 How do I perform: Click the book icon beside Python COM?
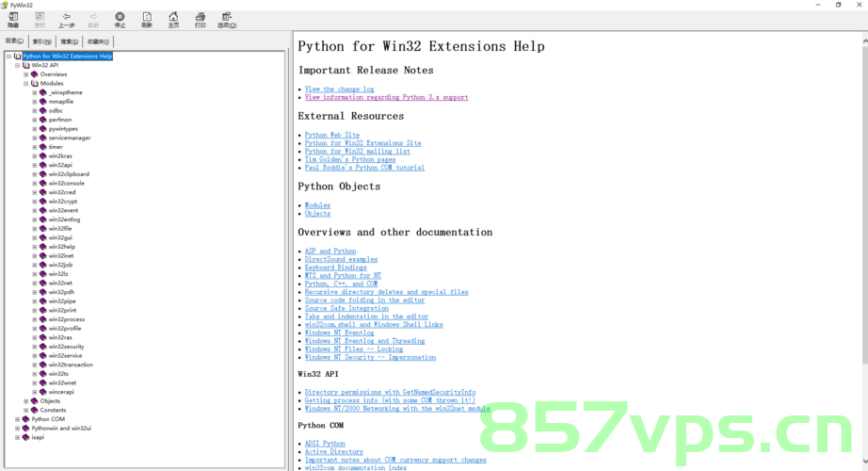click(25, 419)
